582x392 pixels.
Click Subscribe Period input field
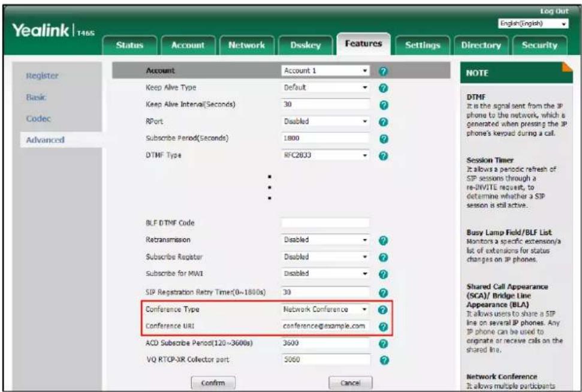(x=325, y=138)
